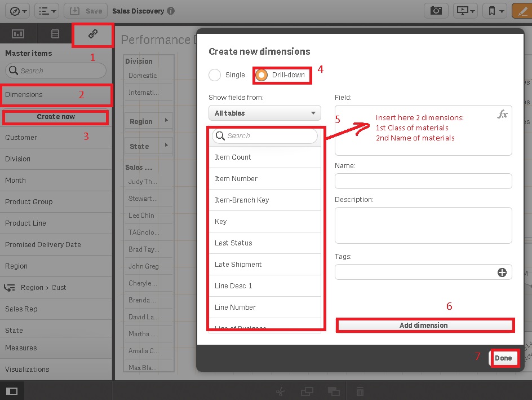Choose the Line Number field
Image resolution: width=532 pixels, height=400 pixels.
[x=265, y=307]
